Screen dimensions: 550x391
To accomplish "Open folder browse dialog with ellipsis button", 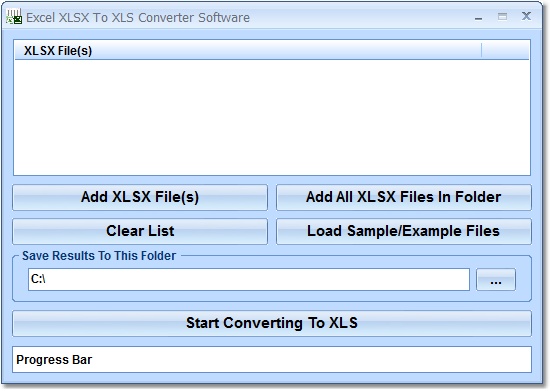I will coord(496,280).
